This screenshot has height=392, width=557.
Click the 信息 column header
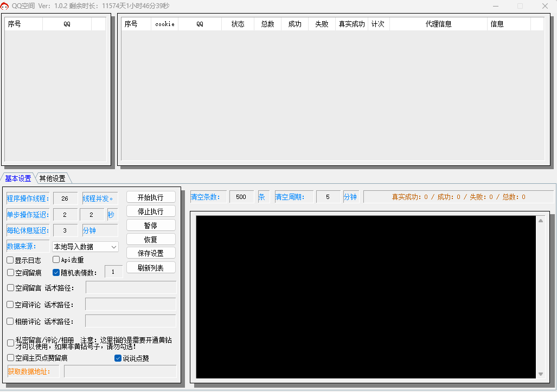[x=509, y=24]
